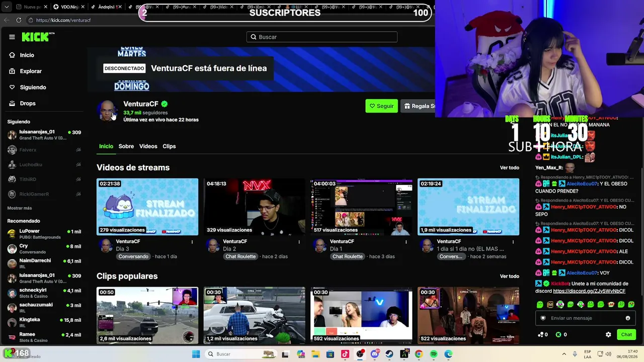The image size is (644, 362).
Task: Switch to the Videos tab
Action: click(x=148, y=146)
